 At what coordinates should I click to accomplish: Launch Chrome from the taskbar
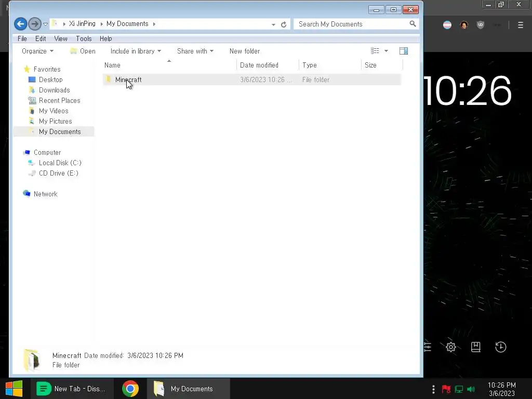pos(130,389)
